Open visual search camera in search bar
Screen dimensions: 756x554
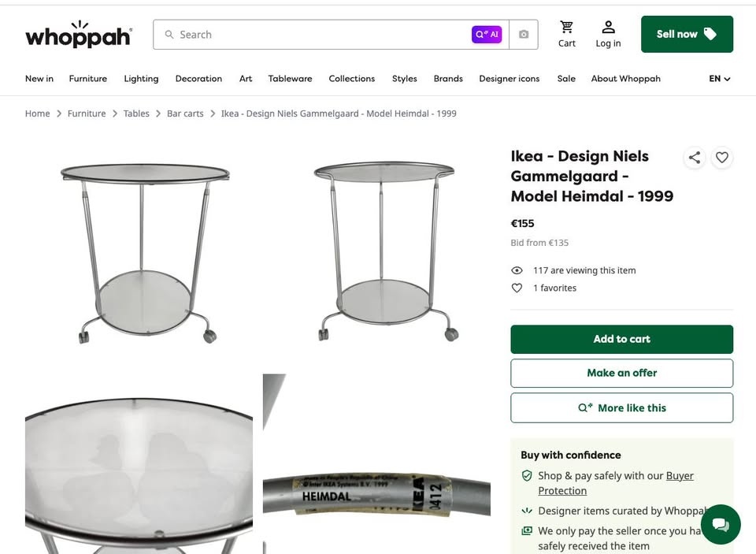pyautogui.click(x=523, y=34)
